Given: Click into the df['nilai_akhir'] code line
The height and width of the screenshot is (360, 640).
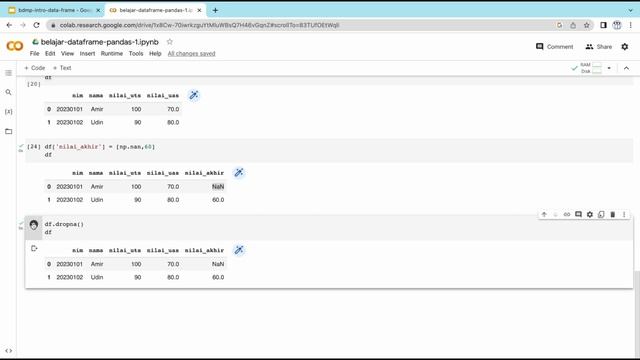Looking at the screenshot, I should [x=100, y=147].
